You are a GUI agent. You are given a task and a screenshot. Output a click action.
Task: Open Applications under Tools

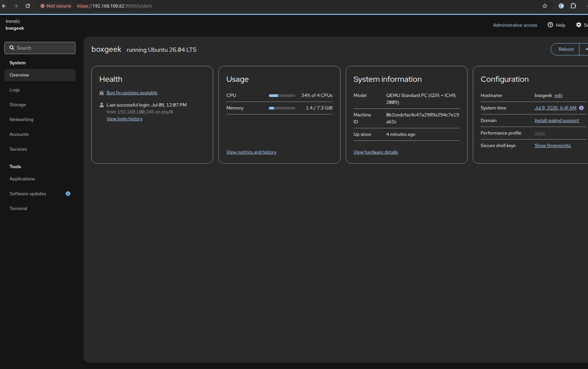point(40,179)
